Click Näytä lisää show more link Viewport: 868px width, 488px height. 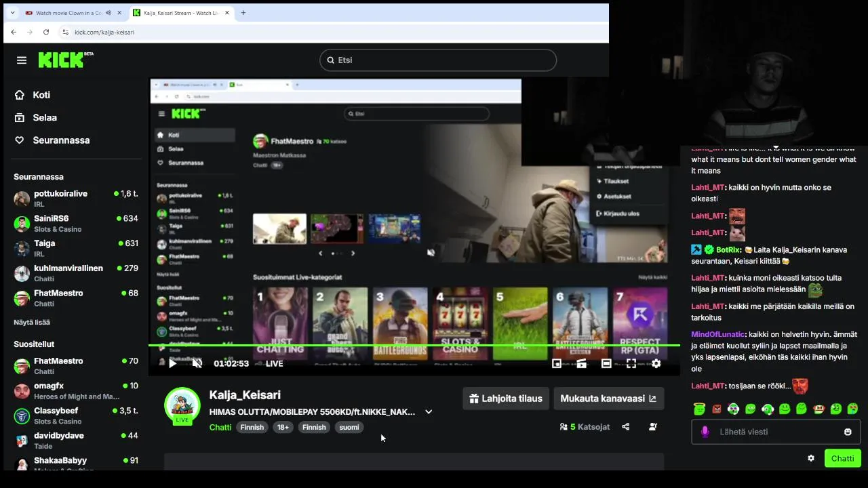pos(32,322)
